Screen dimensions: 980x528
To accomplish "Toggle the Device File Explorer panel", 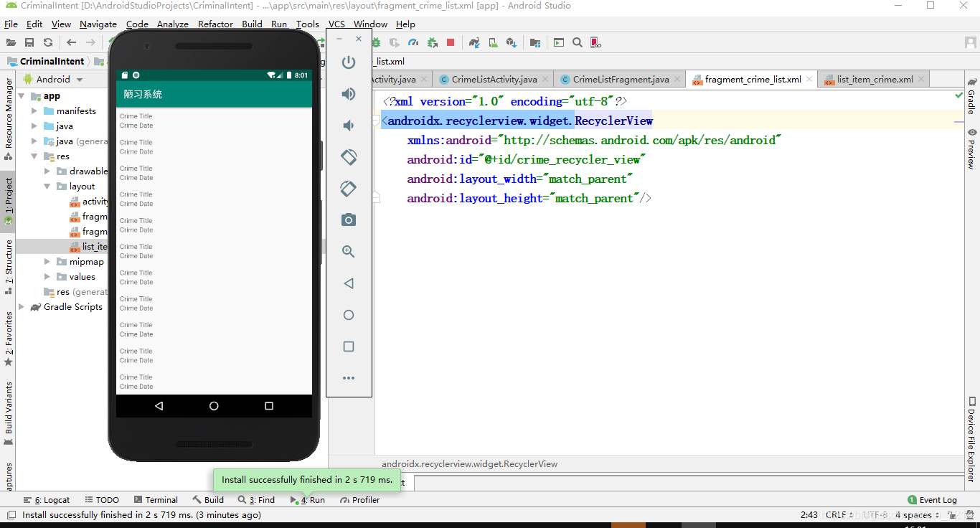I will tap(972, 438).
